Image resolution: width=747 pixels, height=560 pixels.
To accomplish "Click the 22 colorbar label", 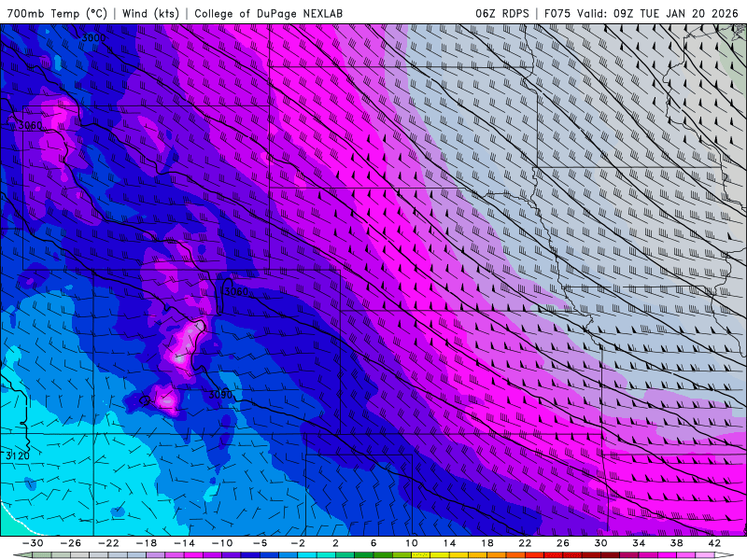I will point(525,543).
